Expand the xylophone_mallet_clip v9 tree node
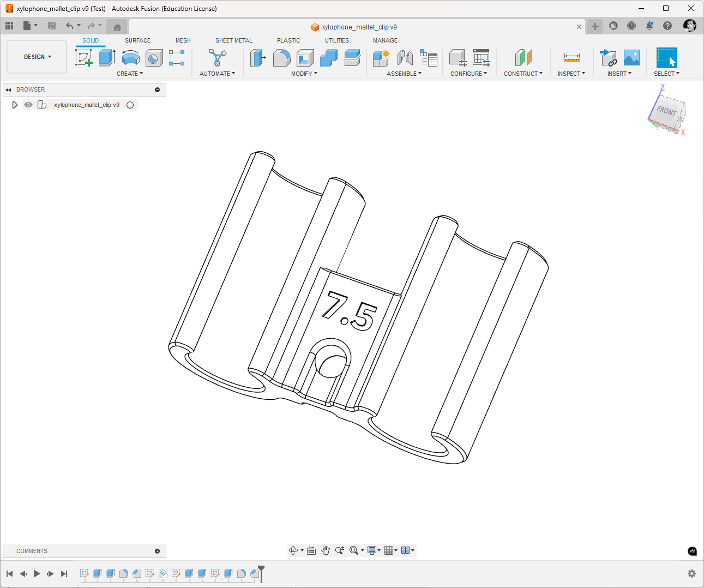704x588 pixels. (x=15, y=105)
